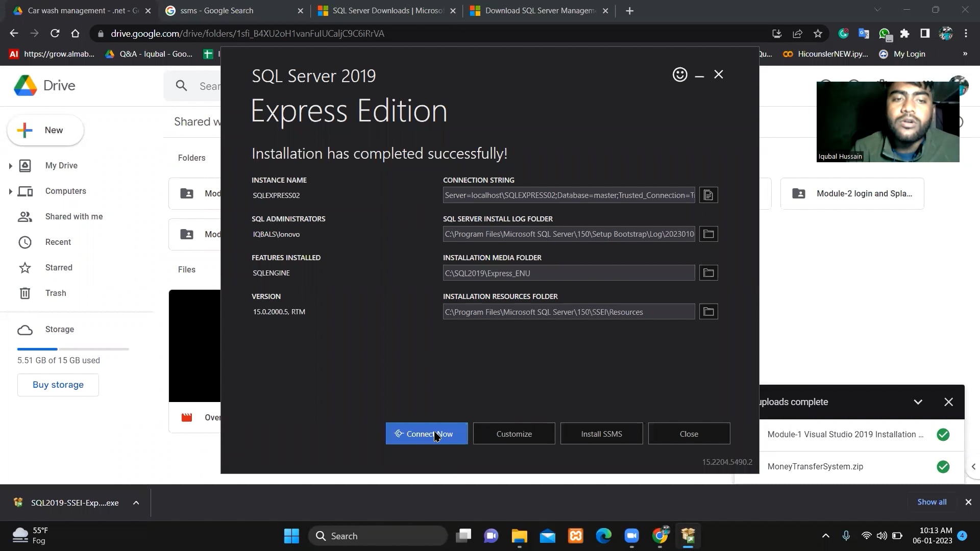Click Connect Now button
980x551 pixels.
click(427, 434)
